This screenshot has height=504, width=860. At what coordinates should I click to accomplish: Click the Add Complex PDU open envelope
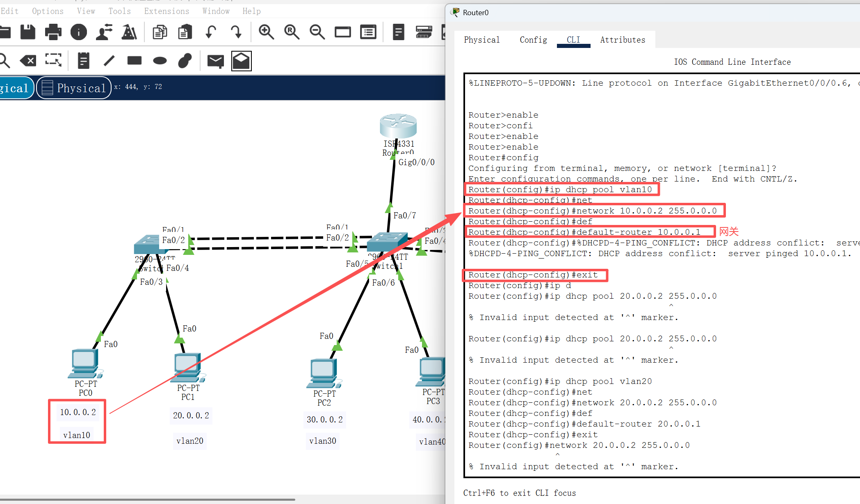pyautogui.click(x=241, y=61)
